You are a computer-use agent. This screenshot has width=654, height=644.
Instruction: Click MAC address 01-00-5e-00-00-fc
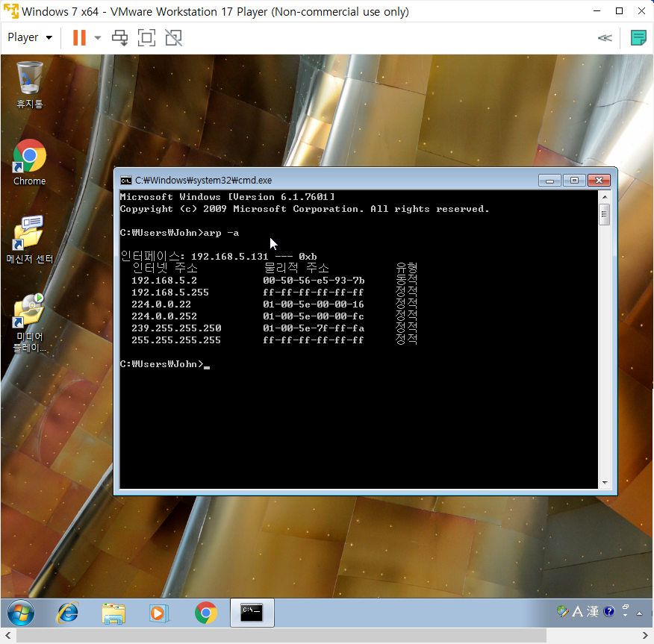(314, 316)
